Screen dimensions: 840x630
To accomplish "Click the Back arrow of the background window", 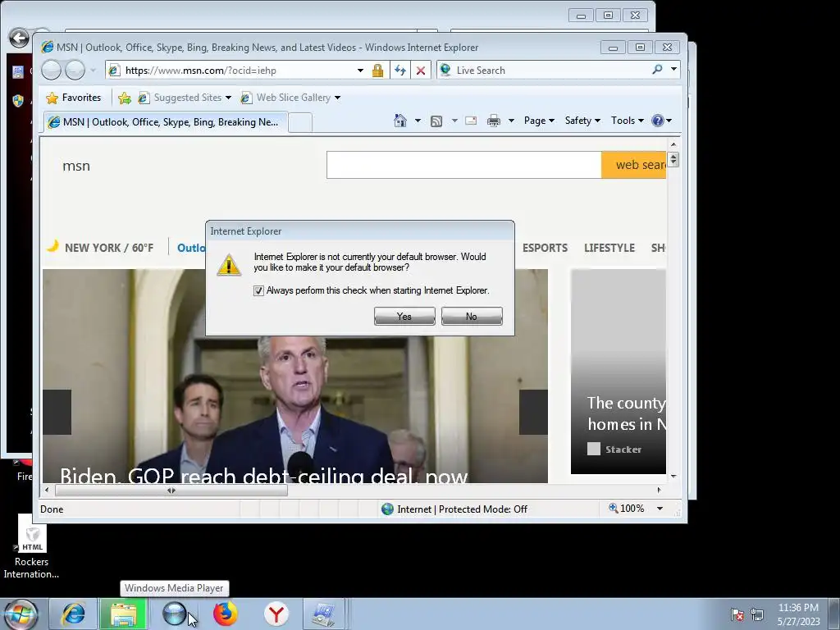I will 20,38.
